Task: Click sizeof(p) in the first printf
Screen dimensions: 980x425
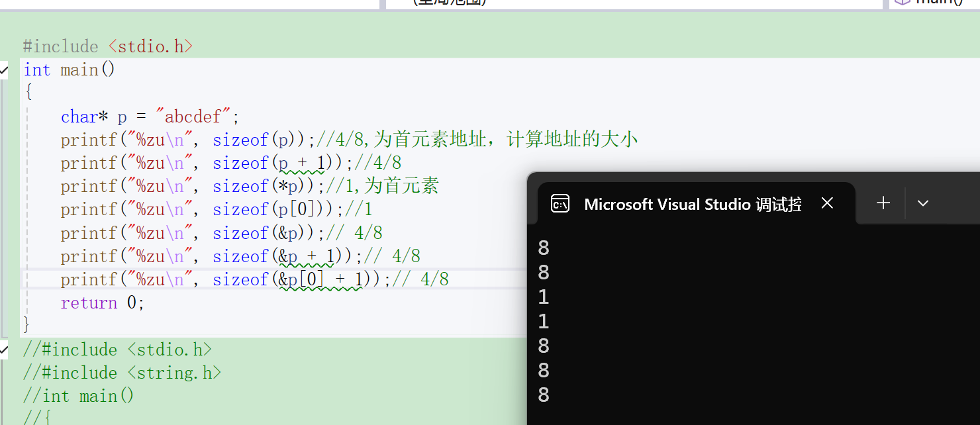Action: pos(259,140)
